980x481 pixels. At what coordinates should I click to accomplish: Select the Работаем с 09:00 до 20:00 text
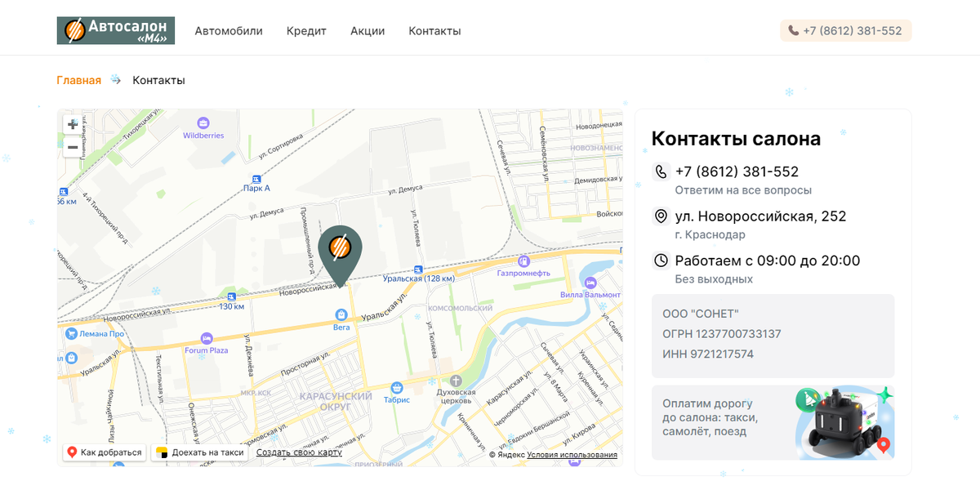click(x=768, y=261)
